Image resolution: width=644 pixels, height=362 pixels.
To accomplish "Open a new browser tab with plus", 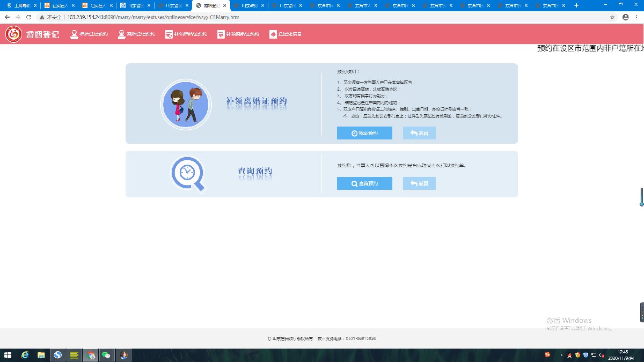I will click(576, 5).
